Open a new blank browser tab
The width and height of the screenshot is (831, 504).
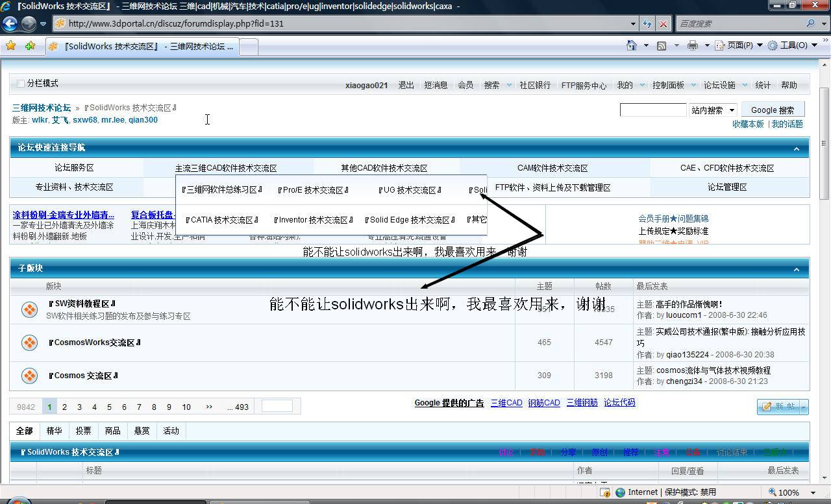click(249, 47)
